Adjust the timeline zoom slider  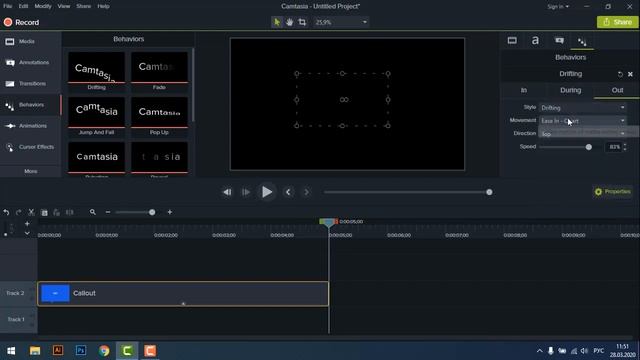[152, 212]
